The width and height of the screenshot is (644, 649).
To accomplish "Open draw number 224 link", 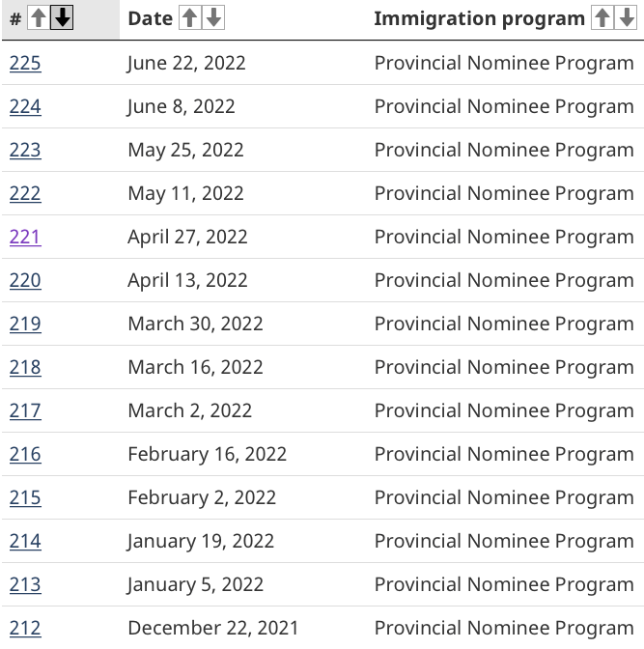I will click(x=25, y=106).
